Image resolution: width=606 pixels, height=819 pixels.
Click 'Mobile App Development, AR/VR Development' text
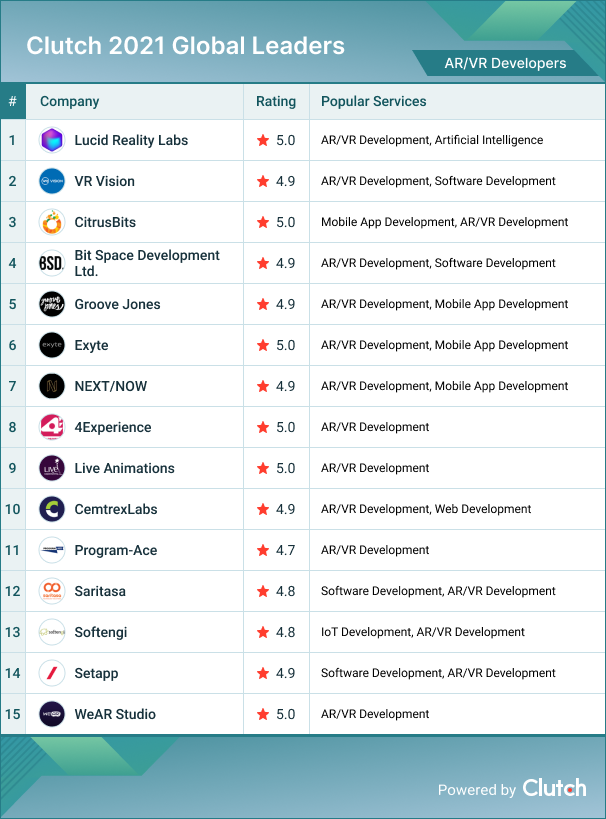click(x=445, y=222)
